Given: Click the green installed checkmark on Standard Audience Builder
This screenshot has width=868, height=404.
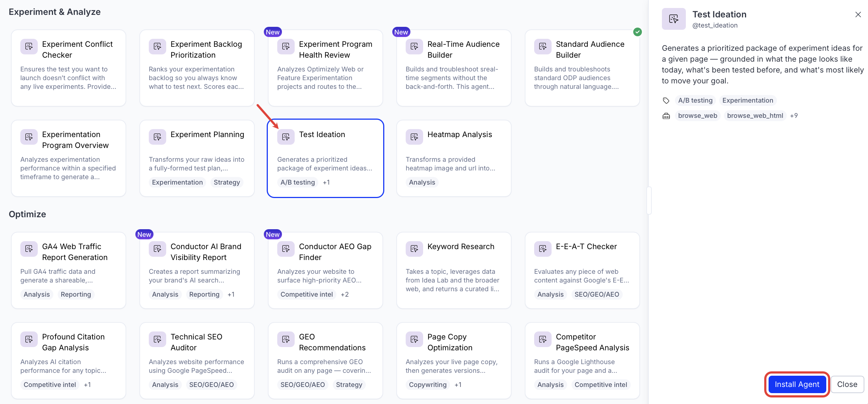Looking at the screenshot, I should point(638,32).
